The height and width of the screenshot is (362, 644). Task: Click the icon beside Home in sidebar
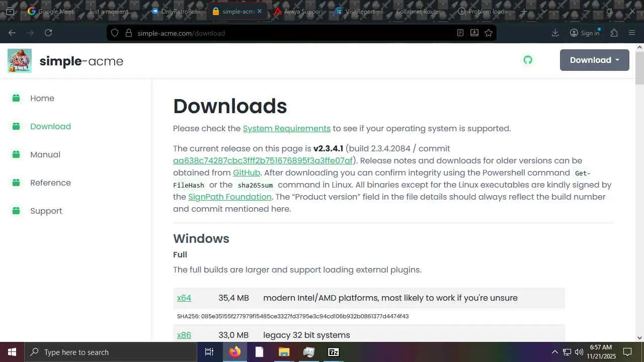[x=16, y=98]
